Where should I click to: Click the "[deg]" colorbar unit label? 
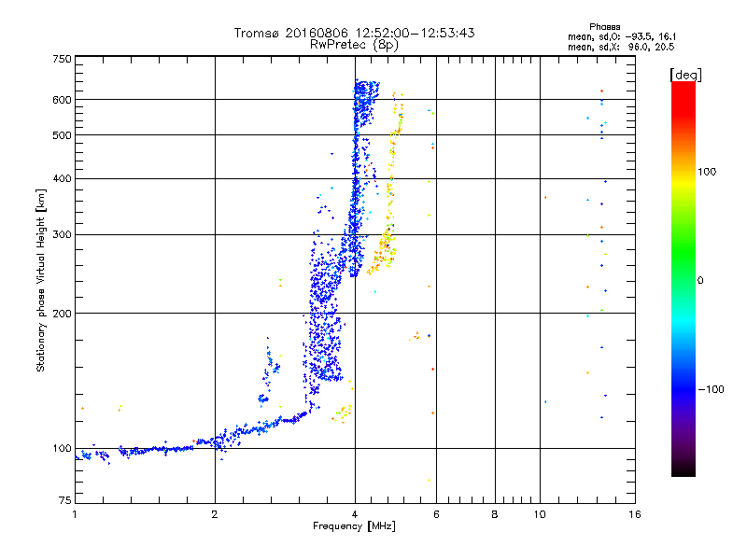(685, 75)
